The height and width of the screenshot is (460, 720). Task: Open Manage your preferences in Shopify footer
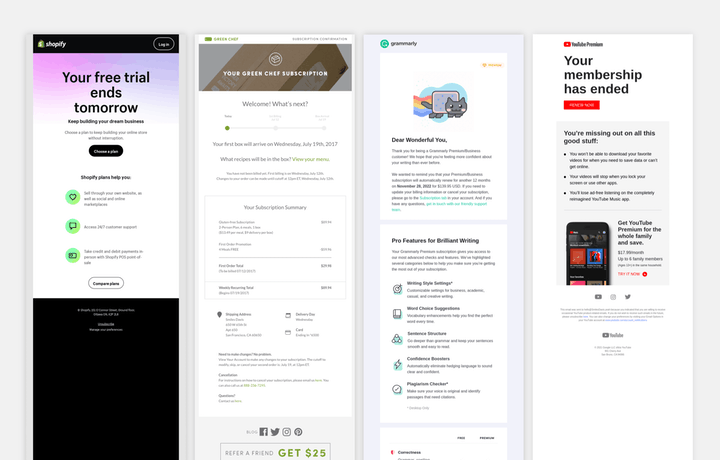pyautogui.click(x=106, y=330)
